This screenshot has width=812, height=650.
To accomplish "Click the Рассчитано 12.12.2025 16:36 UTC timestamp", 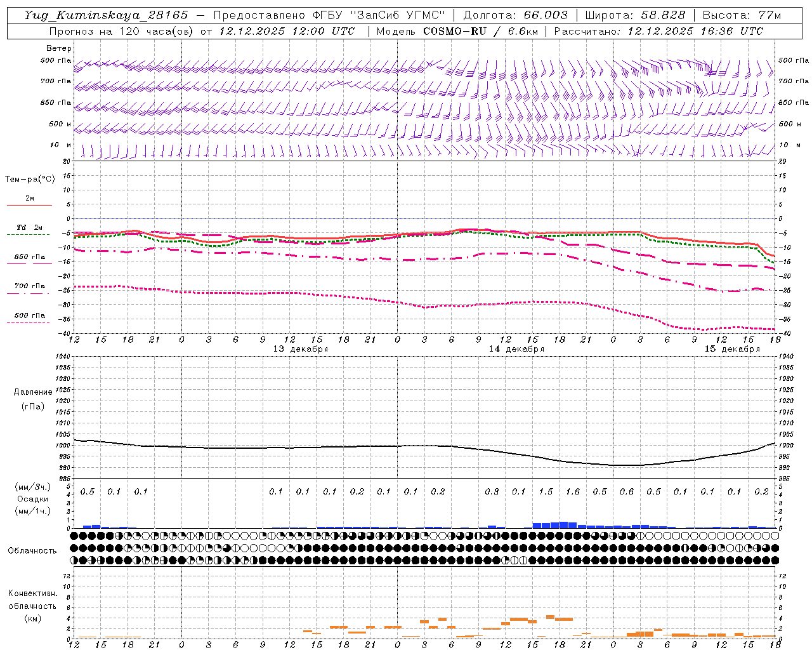I will (x=658, y=31).
